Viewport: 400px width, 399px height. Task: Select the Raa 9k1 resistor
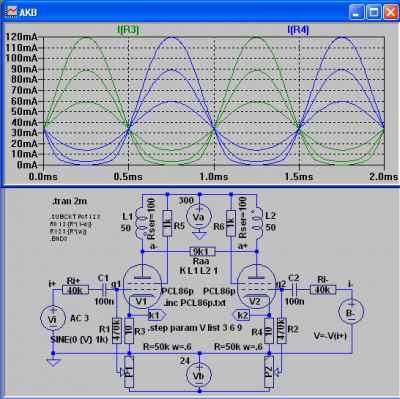coord(202,251)
